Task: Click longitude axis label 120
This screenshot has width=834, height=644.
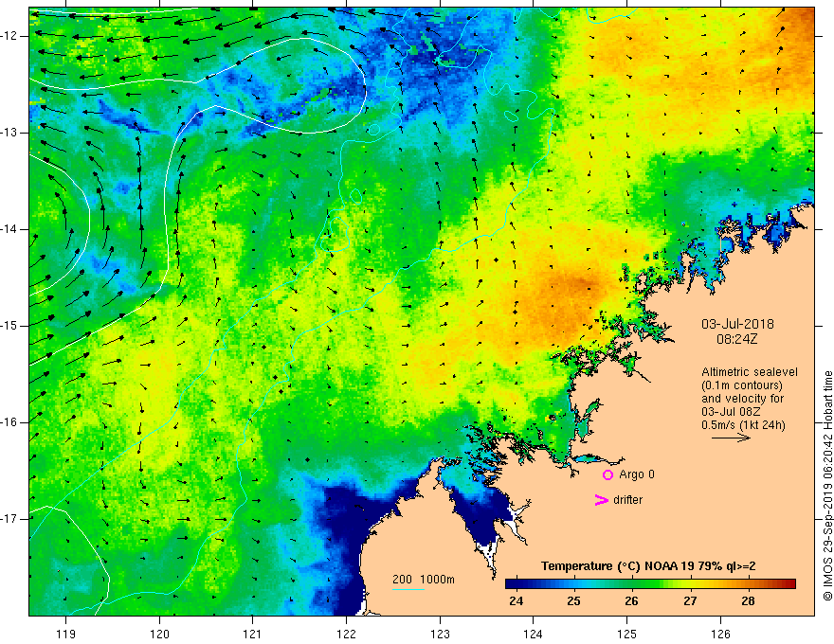Action: point(159,634)
